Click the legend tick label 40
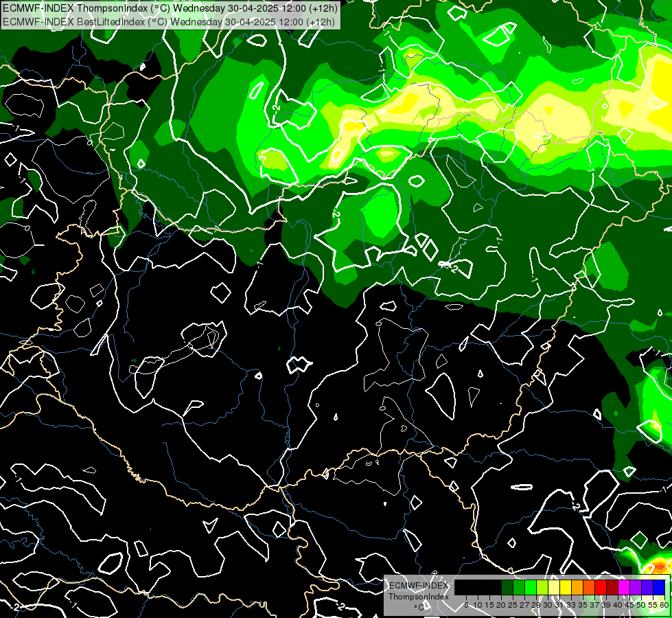Image resolution: width=672 pixels, height=618 pixels. [618, 605]
